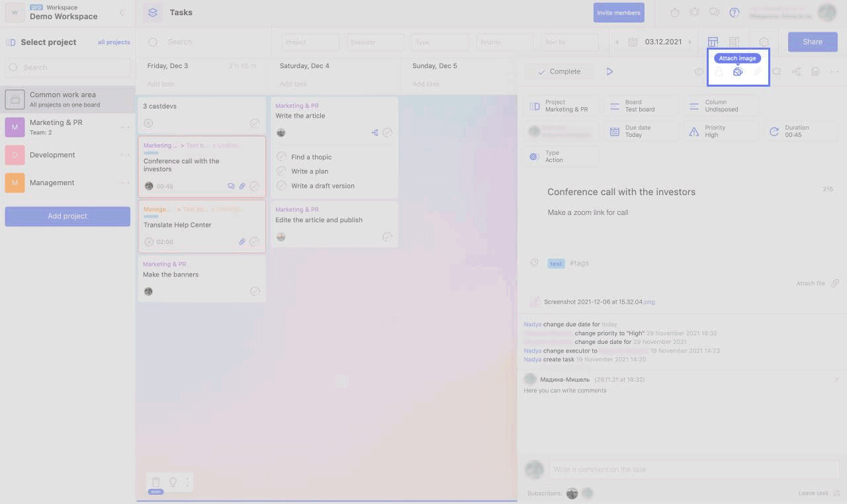Screen dimensions: 847x504
Task: Open subtasks icon on Write the article
Action: [375, 132]
